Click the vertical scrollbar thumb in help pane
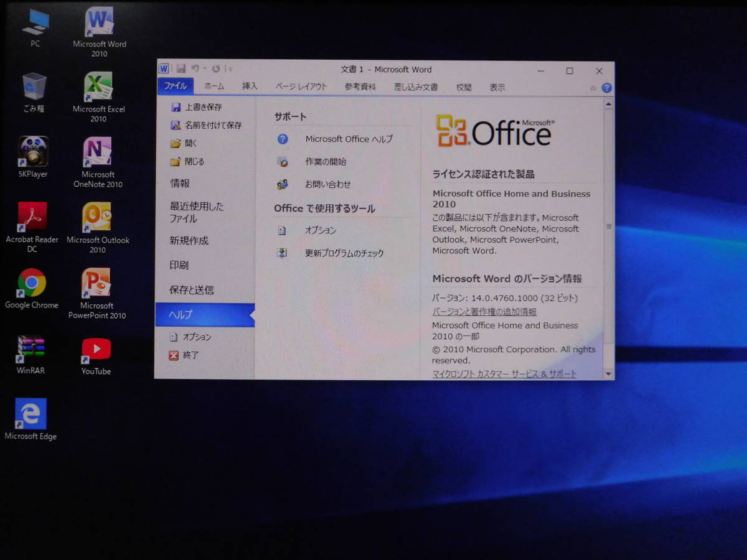 [x=609, y=226]
